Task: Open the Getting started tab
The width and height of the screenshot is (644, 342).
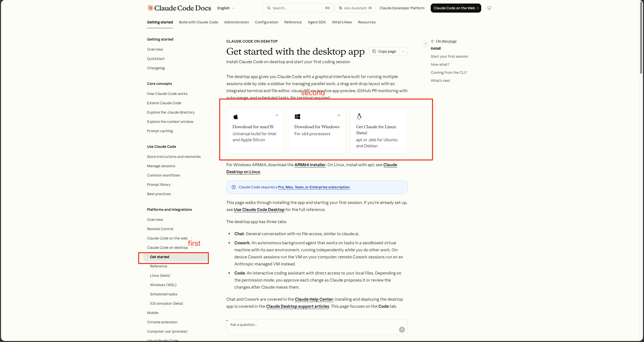Action: (x=160, y=22)
